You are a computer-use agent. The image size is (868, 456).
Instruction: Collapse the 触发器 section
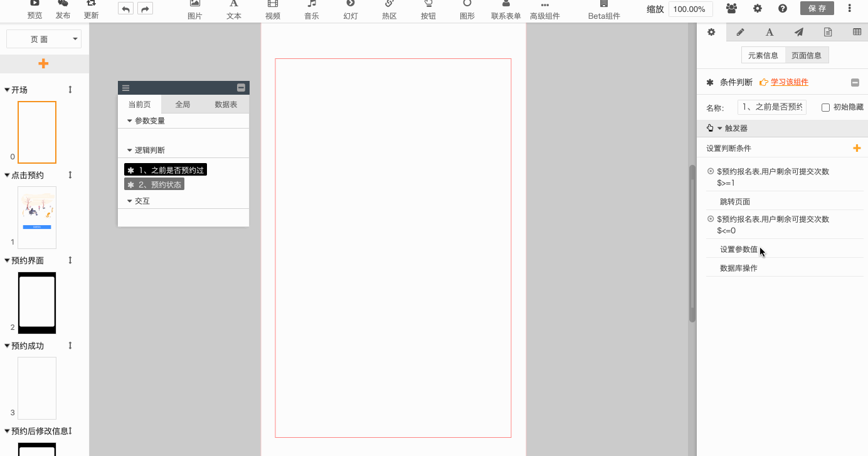(720, 128)
